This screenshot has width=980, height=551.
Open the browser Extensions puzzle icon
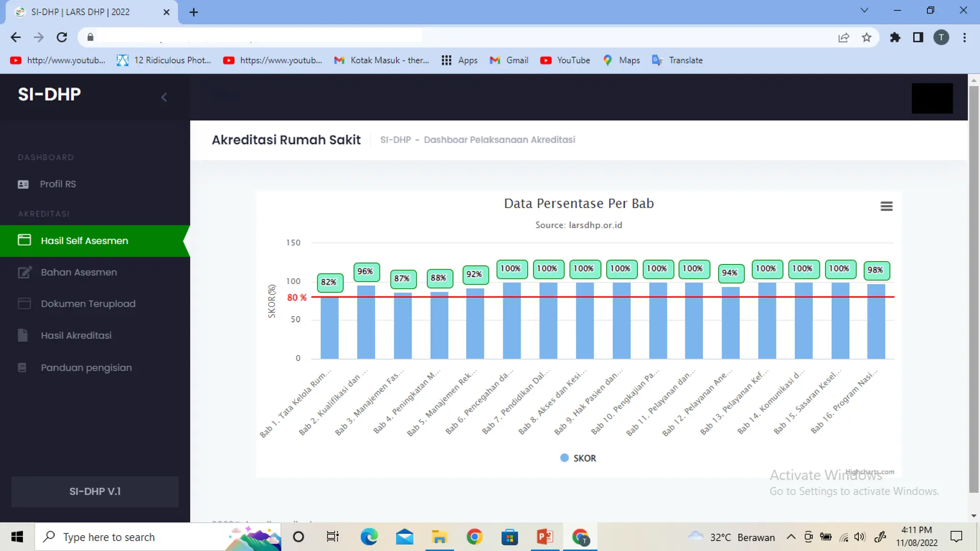click(895, 37)
